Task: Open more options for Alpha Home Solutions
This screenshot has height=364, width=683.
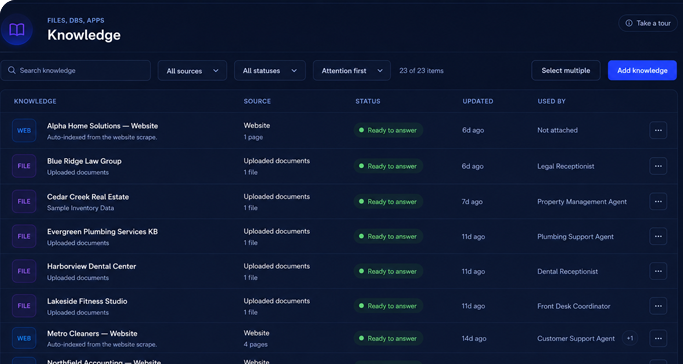Action: pos(658,130)
